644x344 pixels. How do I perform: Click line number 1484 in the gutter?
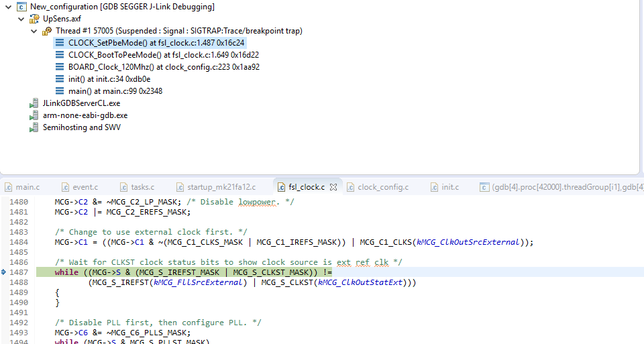(x=19, y=242)
